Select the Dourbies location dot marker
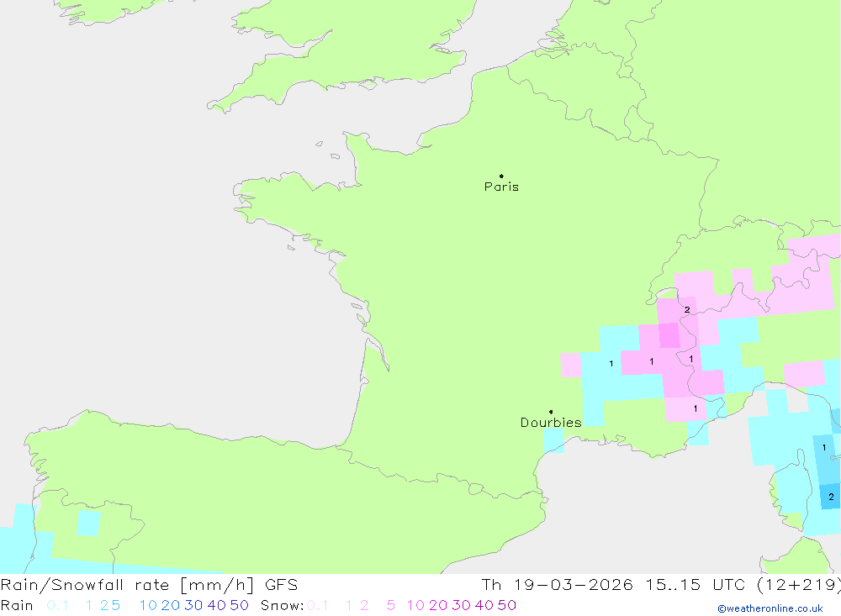This screenshot has width=841, height=616. click(551, 412)
